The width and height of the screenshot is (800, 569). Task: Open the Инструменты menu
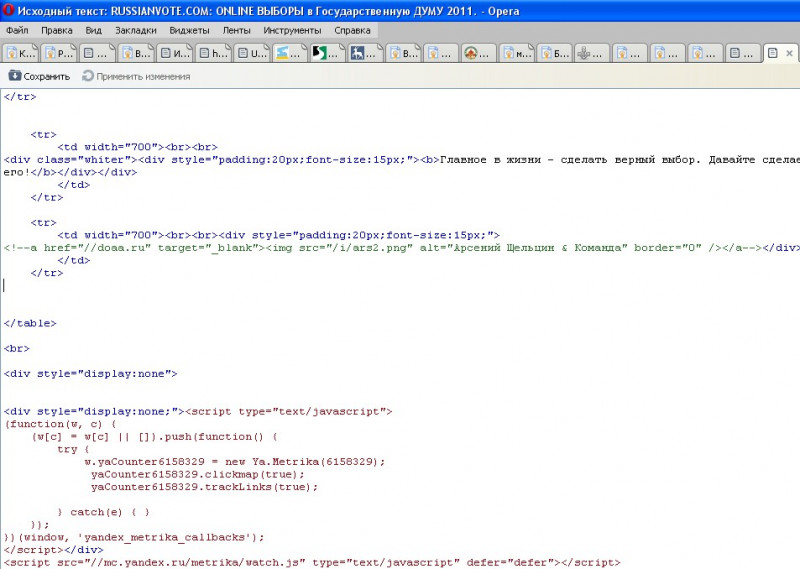point(292,30)
